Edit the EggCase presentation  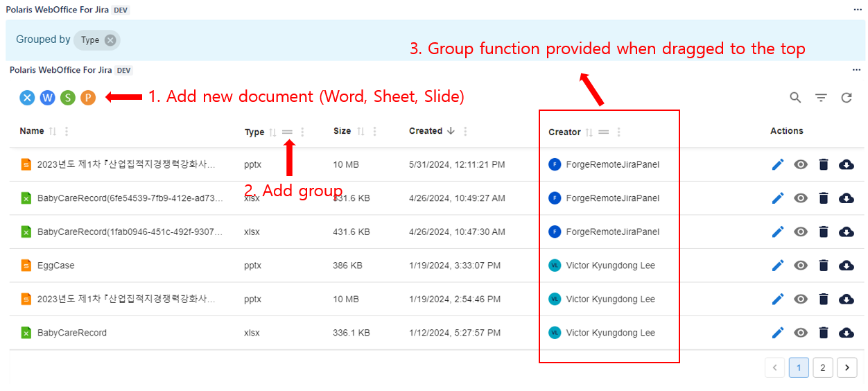(778, 266)
